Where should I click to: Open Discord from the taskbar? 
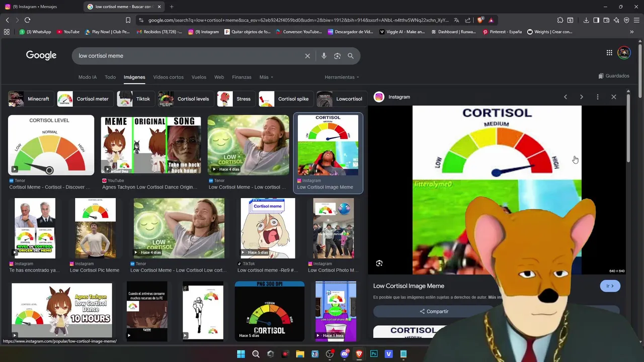coord(345,354)
